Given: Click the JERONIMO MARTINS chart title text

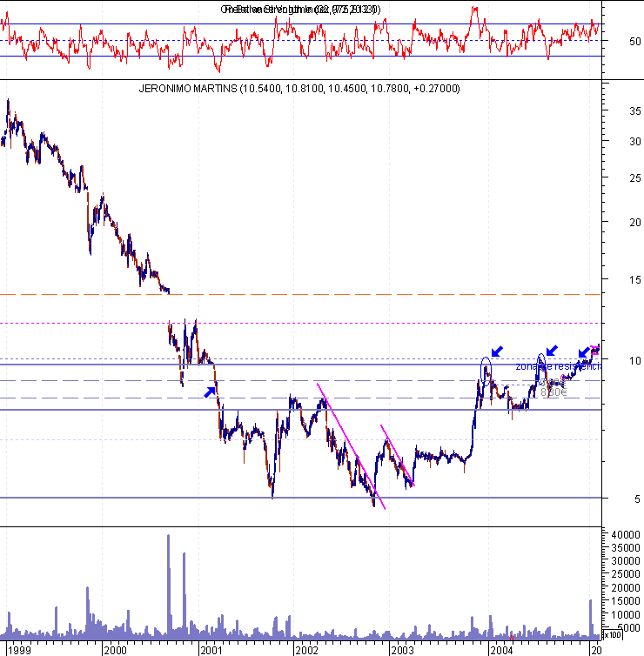Looking at the screenshot, I should 299,89.
